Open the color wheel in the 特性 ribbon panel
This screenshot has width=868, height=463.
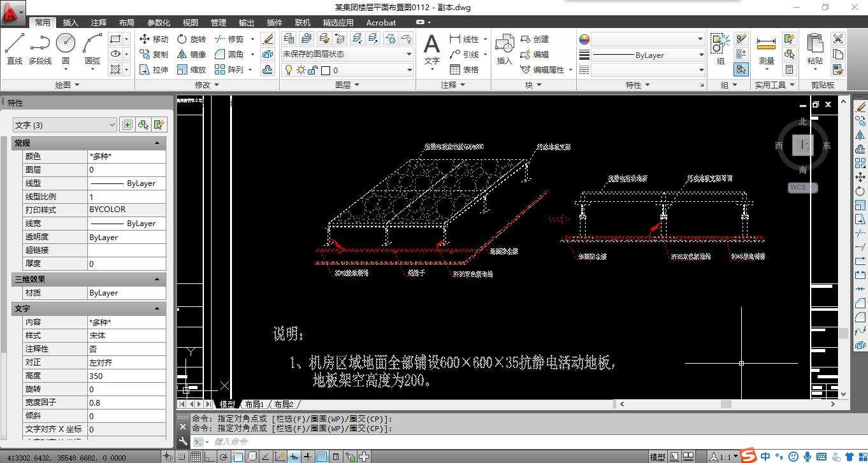[584, 39]
